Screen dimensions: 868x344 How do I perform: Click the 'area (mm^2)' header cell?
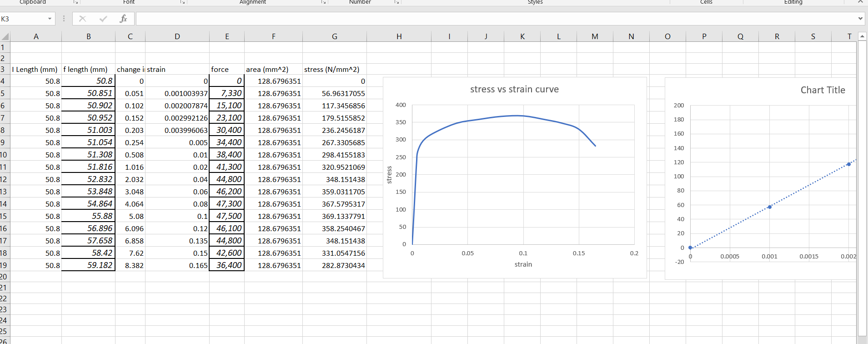(x=274, y=69)
